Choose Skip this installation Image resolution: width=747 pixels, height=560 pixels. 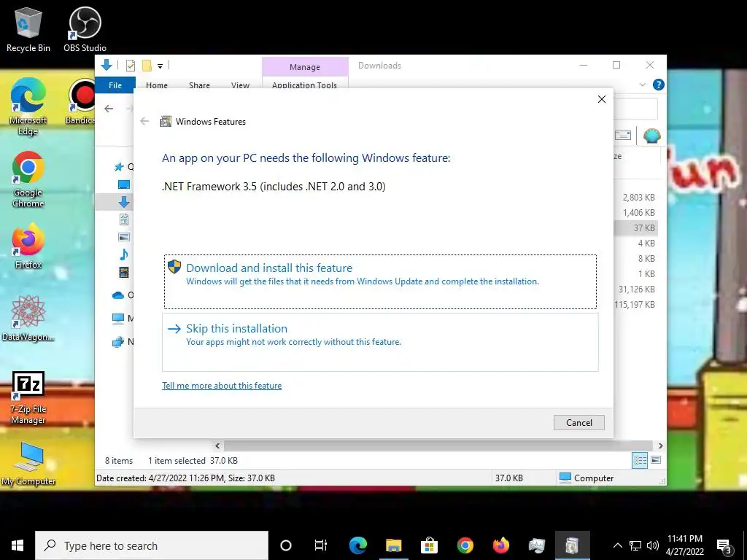coord(380,342)
